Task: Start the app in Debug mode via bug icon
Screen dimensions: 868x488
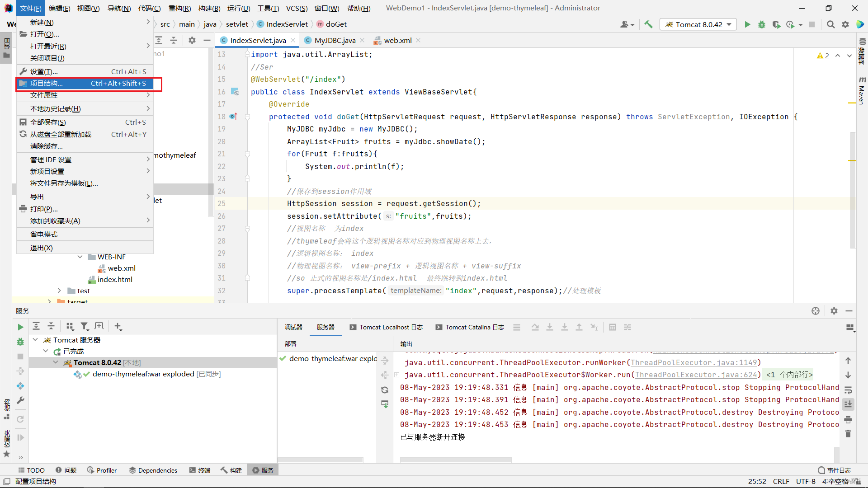Action: coord(762,25)
